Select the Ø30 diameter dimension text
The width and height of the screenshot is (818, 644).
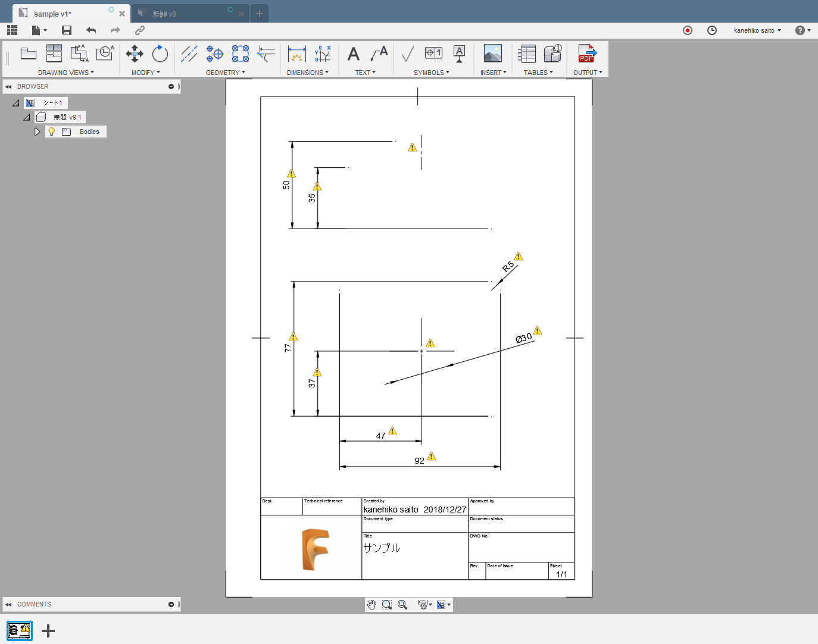click(524, 338)
